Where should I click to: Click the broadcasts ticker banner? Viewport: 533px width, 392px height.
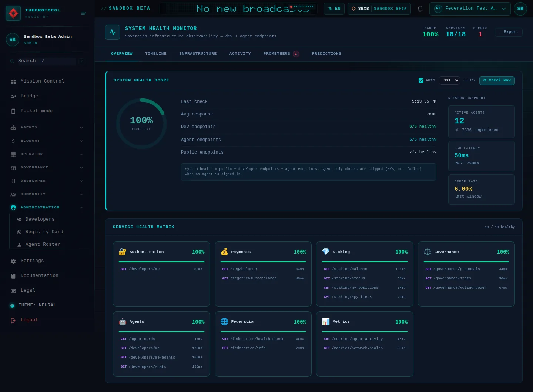point(238,9)
